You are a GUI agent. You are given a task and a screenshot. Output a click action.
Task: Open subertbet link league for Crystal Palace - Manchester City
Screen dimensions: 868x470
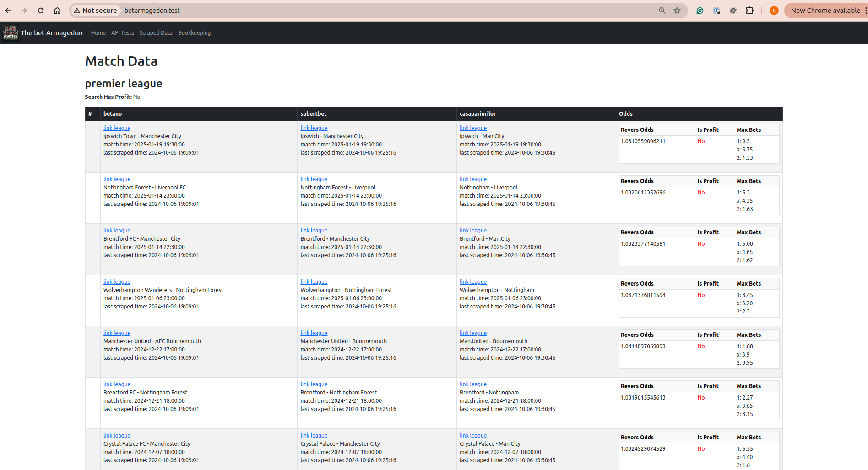[314, 436]
